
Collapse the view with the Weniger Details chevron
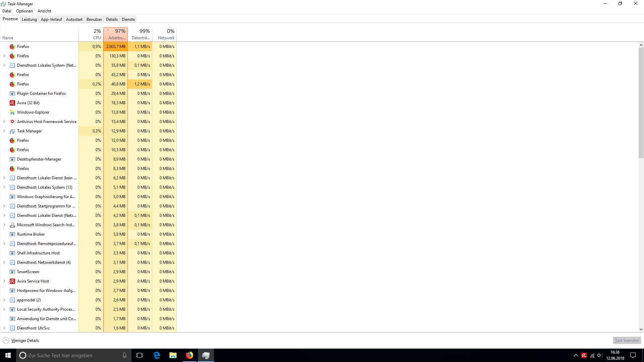(x=6, y=341)
